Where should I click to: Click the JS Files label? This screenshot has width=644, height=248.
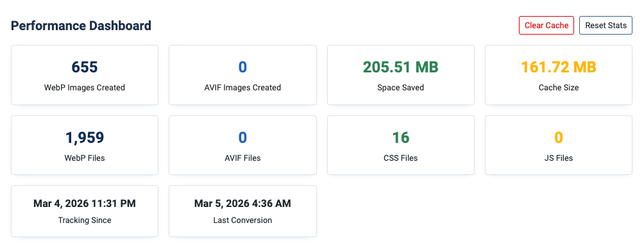[x=559, y=158]
